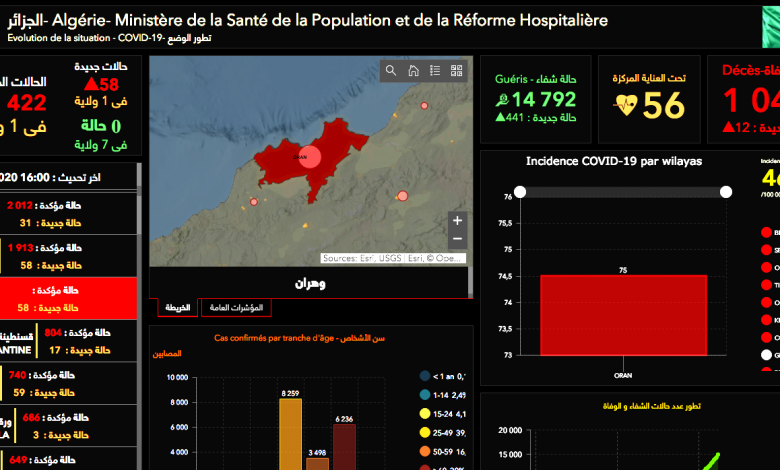Image resolution: width=780 pixels, height=470 pixels.
Task: Click the ORAN x-axis label
Action: click(x=623, y=376)
